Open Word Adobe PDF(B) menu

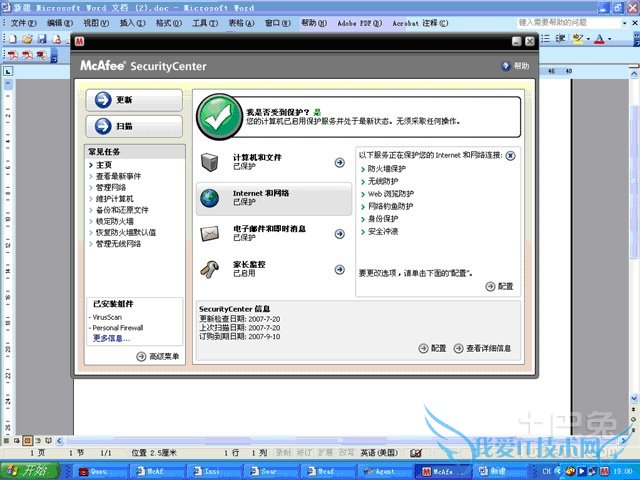click(359, 23)
